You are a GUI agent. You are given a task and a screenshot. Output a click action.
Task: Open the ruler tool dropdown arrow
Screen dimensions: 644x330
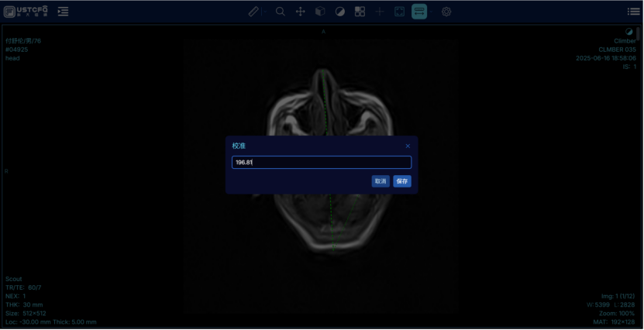(265, 12)
